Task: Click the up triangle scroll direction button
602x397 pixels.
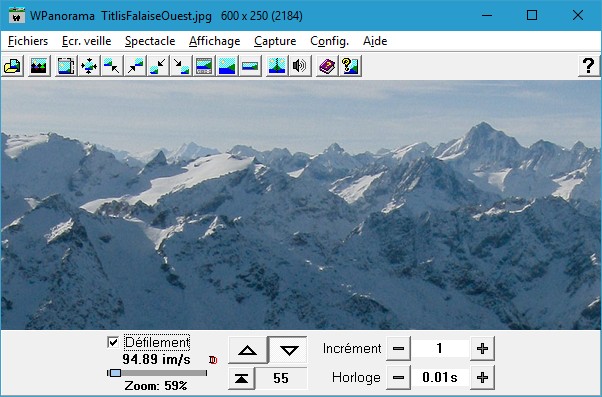Action: click(248, 350)
